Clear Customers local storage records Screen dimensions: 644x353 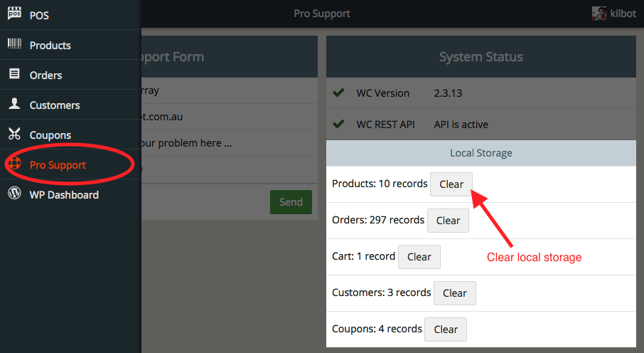(x=454, y=293)
